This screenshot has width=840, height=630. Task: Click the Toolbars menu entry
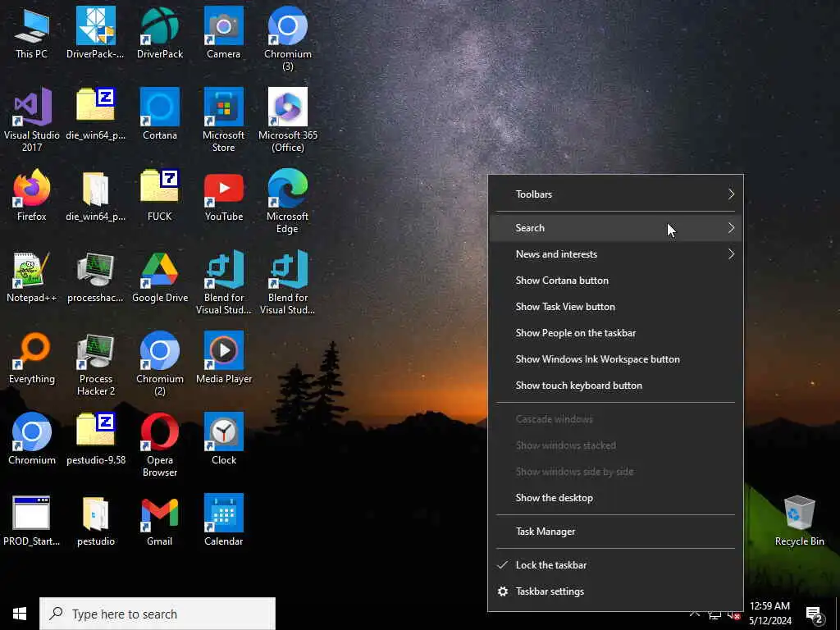pyautogui.click(x=615, y=194)
